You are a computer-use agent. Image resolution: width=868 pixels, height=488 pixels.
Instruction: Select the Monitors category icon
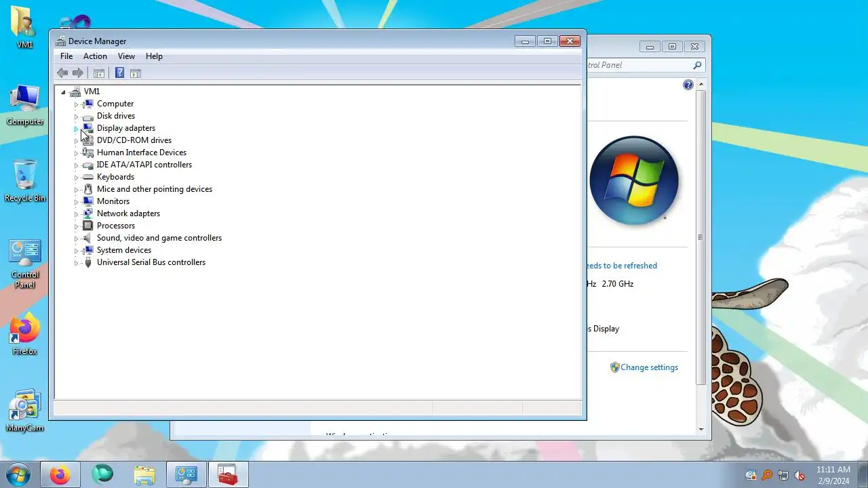[x=87, y=201]
